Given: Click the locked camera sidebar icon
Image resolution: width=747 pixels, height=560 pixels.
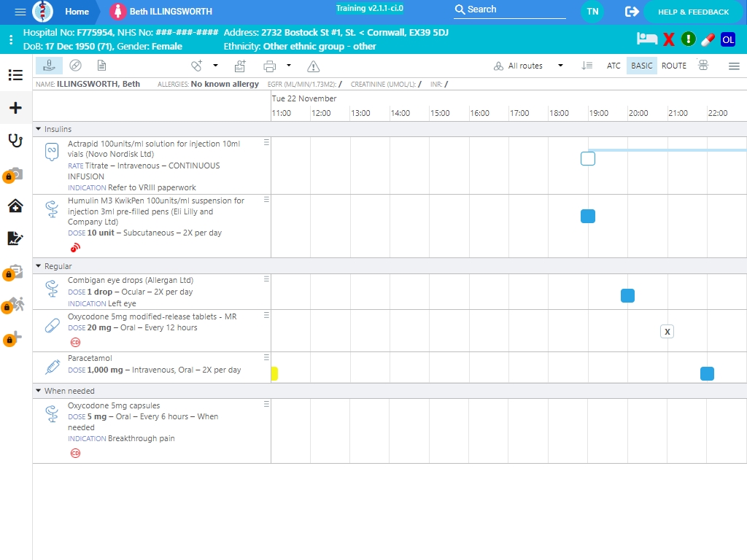Looking at the screenshot, I should coord(13,175).
